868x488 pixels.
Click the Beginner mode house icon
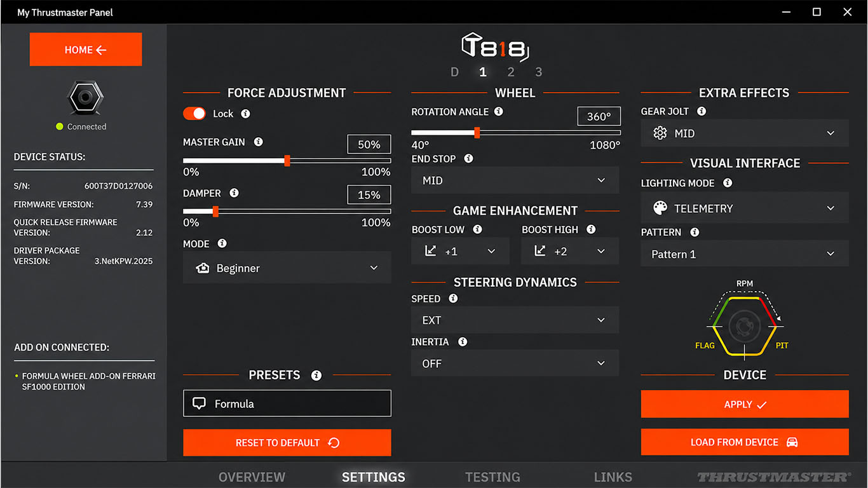pyautogui.click(x=203, y=268)
